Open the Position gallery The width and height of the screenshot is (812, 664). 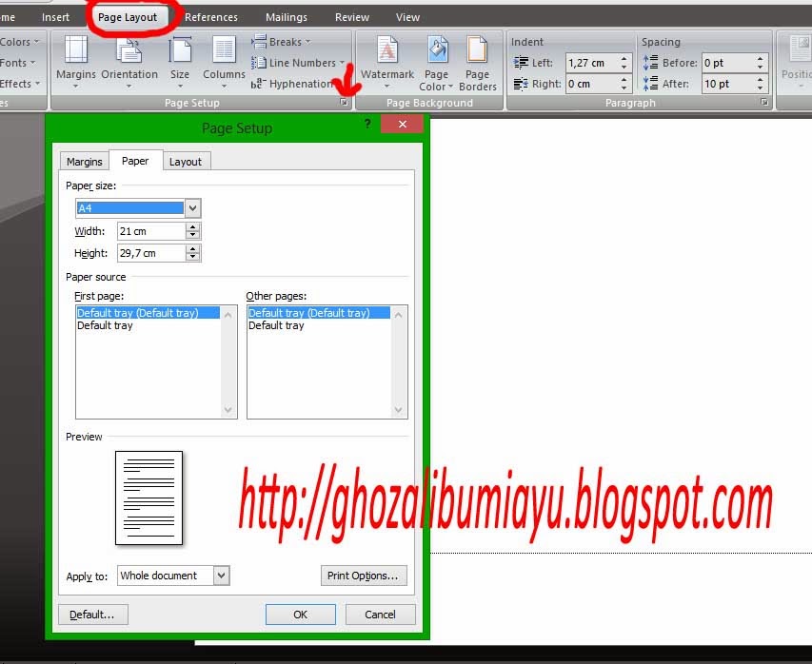point(798,62)
